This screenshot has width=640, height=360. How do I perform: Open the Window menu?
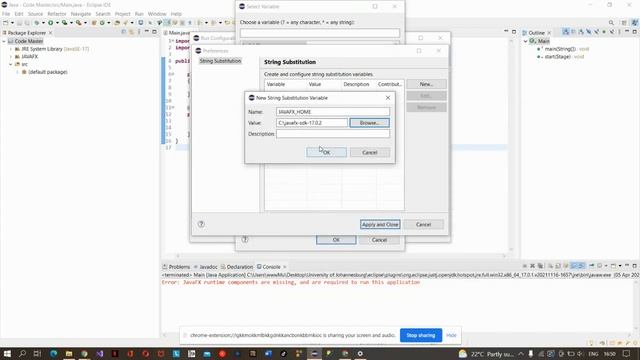157,14
